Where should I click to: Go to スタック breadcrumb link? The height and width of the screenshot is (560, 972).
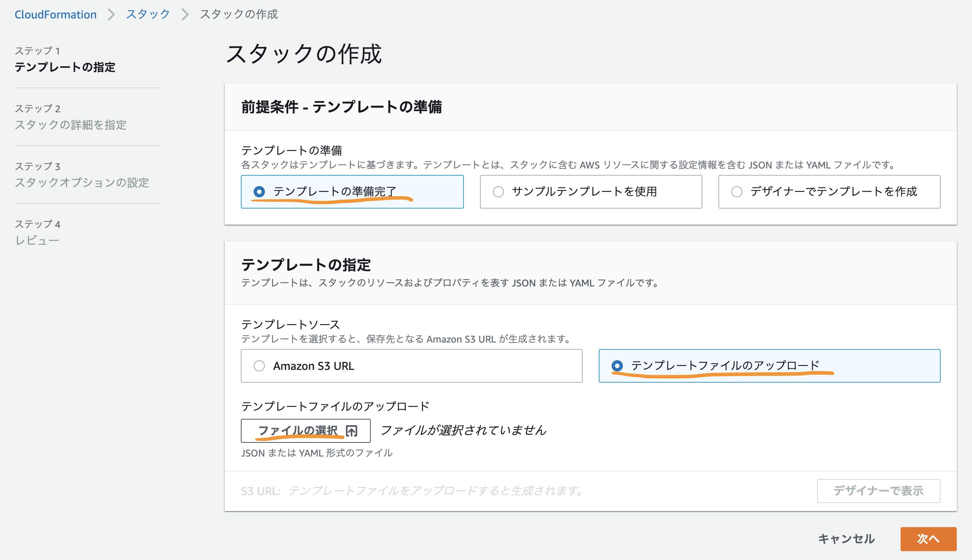click(x=148, y=14)
